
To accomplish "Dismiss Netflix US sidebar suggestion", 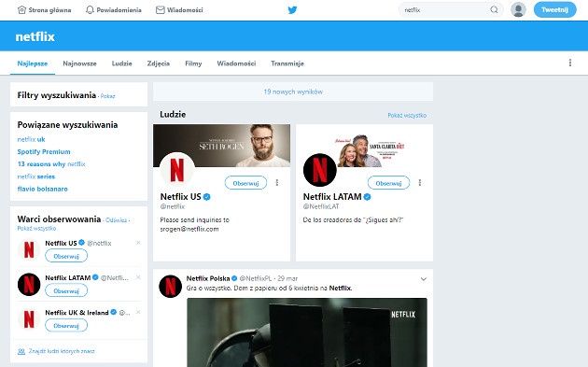I will click(138, 243).
